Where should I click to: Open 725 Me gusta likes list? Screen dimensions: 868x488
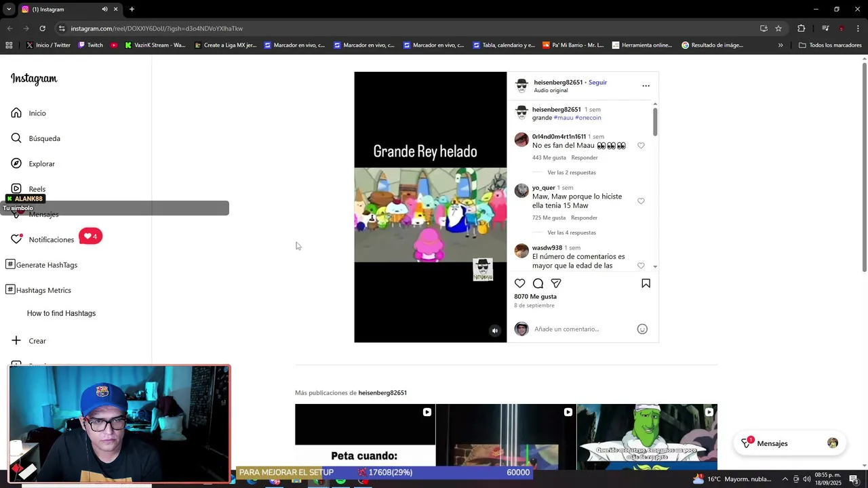tap(549, 218)
